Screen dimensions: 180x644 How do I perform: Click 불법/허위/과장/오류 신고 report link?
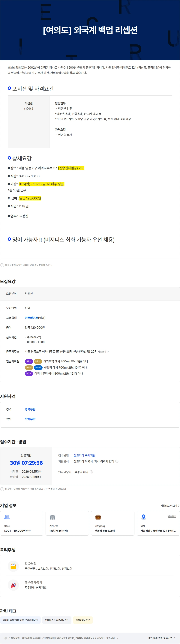(x=162, y=638)
